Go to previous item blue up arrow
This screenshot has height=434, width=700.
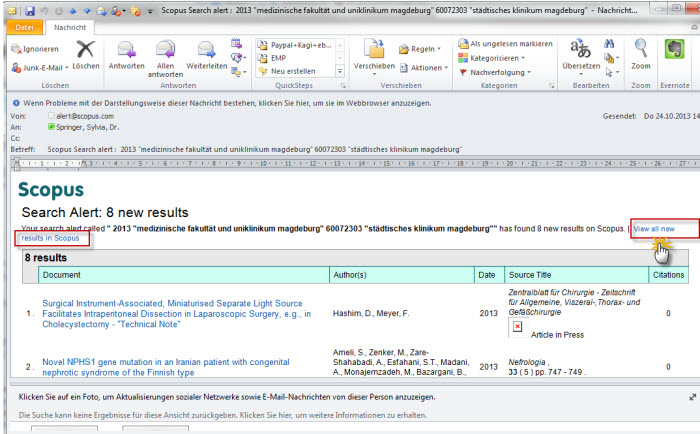72,11
